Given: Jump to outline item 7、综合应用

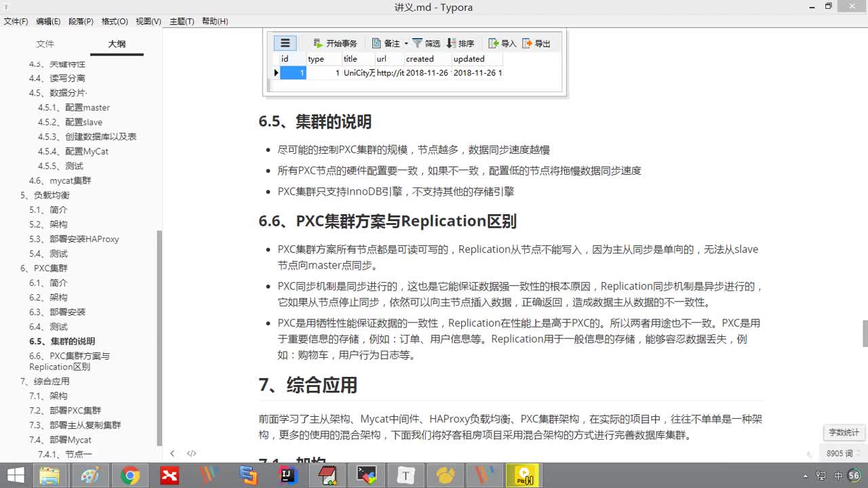Looking at the screenshot, I should [x=45, y=382].
